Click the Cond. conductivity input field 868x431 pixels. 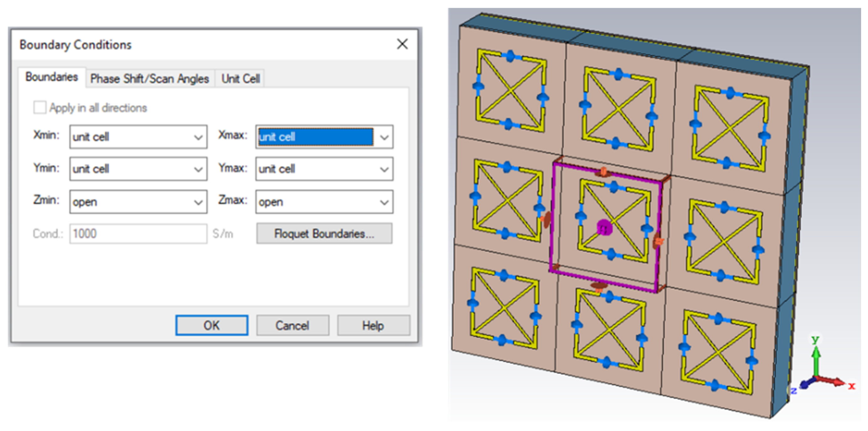(138, 233)
